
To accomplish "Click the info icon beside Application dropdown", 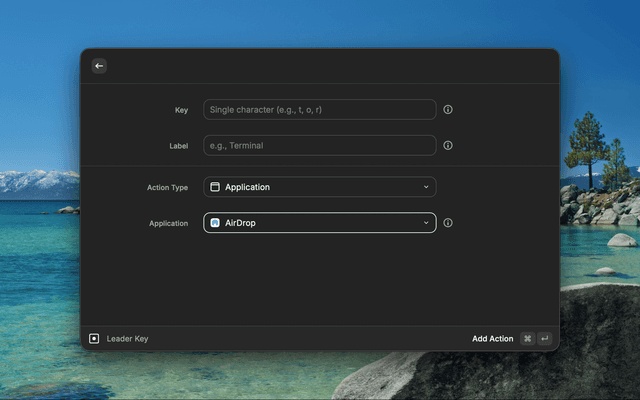I will click(x=448, y=223).
